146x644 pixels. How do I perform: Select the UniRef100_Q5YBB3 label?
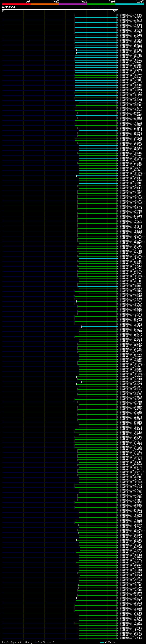point(131,175)
